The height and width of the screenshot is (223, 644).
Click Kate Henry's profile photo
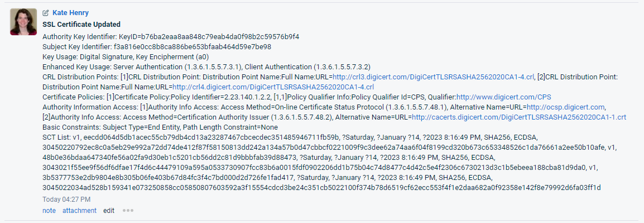coord(23,21)
